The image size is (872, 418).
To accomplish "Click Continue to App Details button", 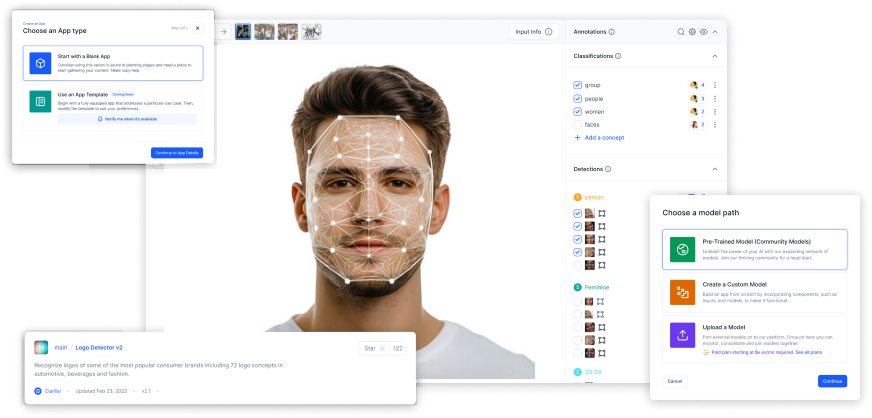I will tap(176, 152).
